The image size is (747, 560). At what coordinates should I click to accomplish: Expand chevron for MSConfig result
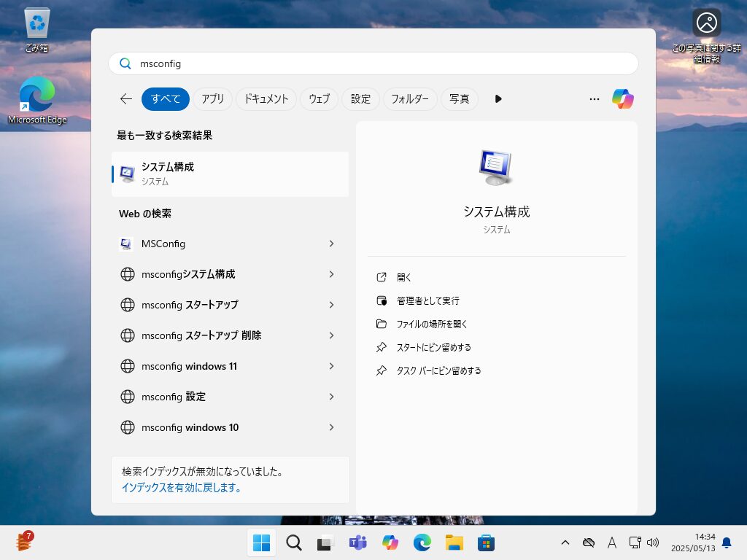point(332,244)
